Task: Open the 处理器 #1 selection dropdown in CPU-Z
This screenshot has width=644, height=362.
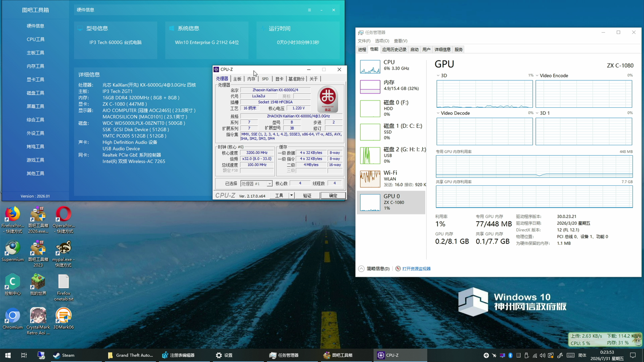Action: pyautogui.click(x=256, y=184)
